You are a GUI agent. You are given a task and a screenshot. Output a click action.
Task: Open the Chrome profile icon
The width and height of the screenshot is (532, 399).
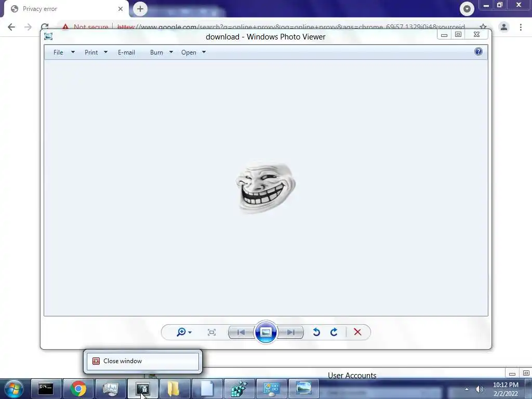(x=504, y=27)
